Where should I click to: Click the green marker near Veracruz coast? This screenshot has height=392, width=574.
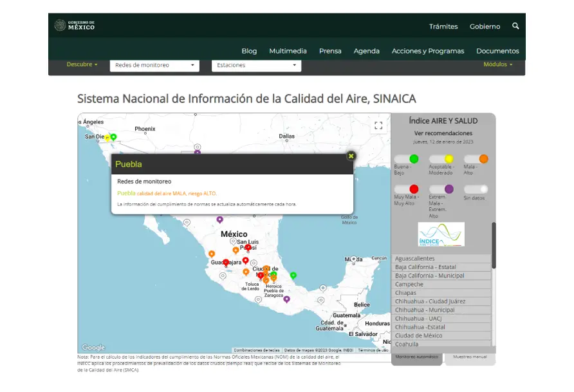click(x=293, y=275)
